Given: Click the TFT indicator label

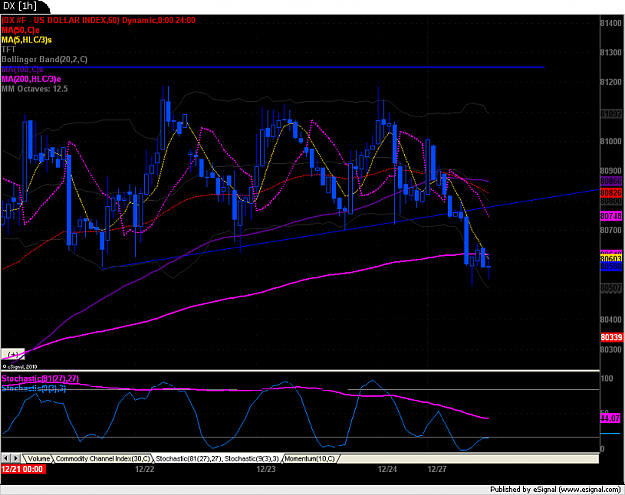Looking at the screenshot, I should (9, 49).
